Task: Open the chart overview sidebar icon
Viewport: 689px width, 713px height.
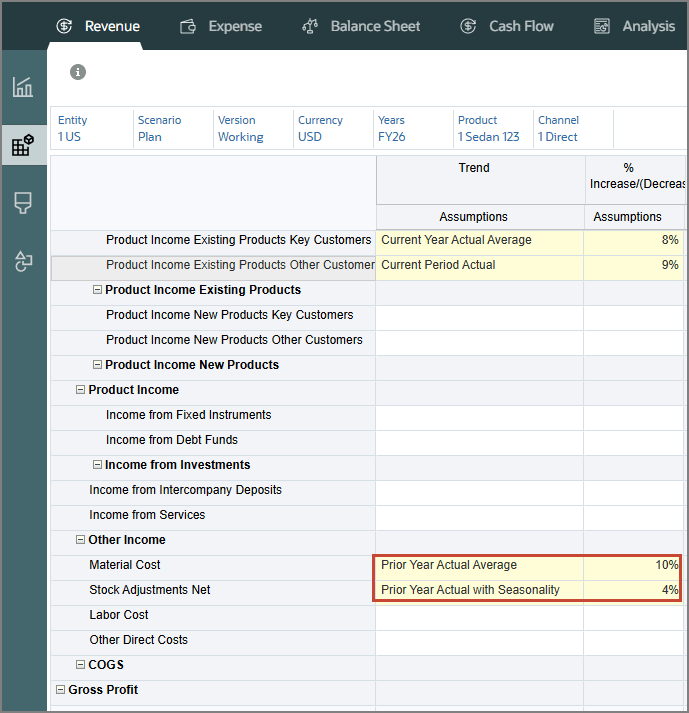Action: [x=23, y=87]
